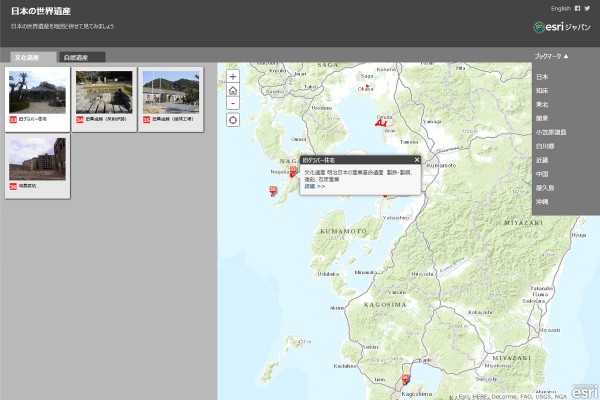Screen dimensions: 600x400
Task: Choose the 小笠原諸島 bookmark
Action: (x=550, y=131)
